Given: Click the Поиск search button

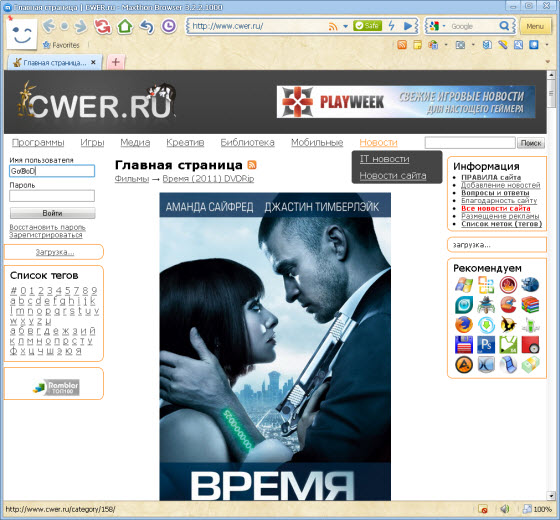Looking at the screenshot, I should point(531,143).
